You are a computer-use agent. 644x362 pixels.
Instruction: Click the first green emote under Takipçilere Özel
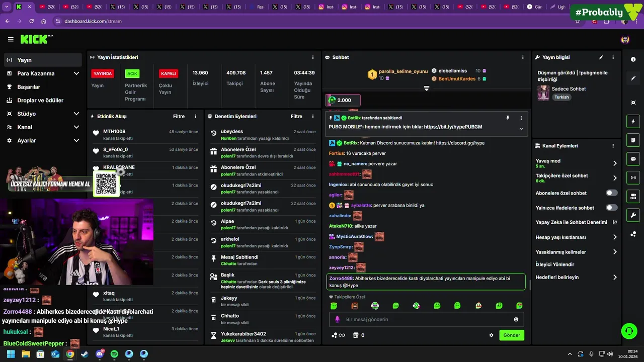(x=334, y=306)
